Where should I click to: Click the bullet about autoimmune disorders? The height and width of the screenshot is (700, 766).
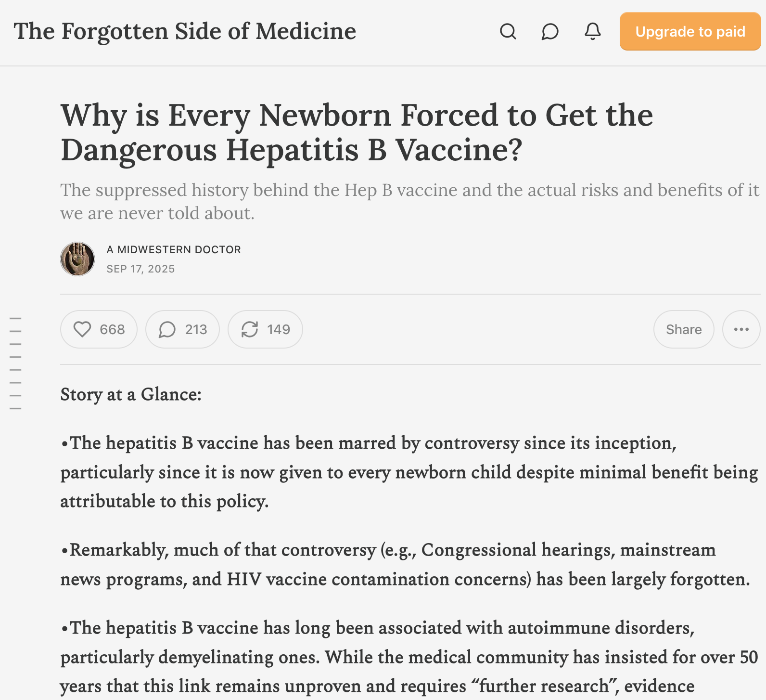(x=409, y=657)
